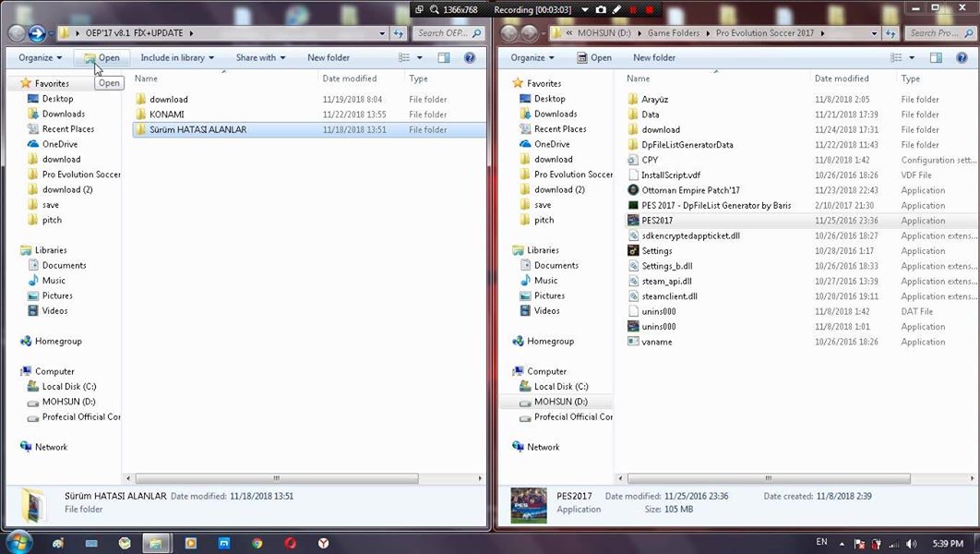The image size is (980, 554).
Task: Click OEP'17 v8.1 FIX+UPDATE breadcrumb segment
Action: pos(135,33)
